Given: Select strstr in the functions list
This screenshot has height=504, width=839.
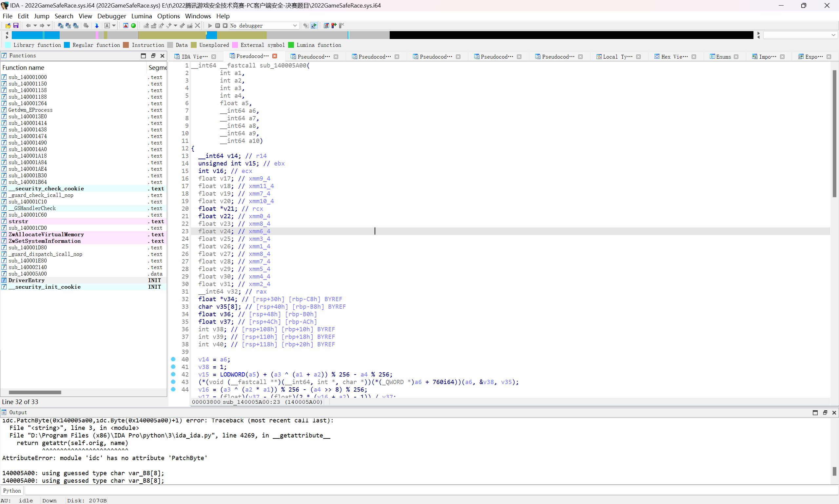Looking at the screenshot, I should click(84, 222).
